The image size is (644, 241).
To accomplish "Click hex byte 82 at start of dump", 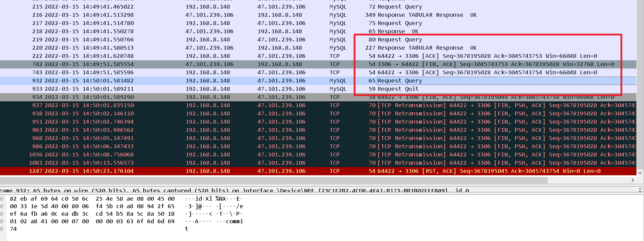I will pyautogui.click(x=13, y=199).
